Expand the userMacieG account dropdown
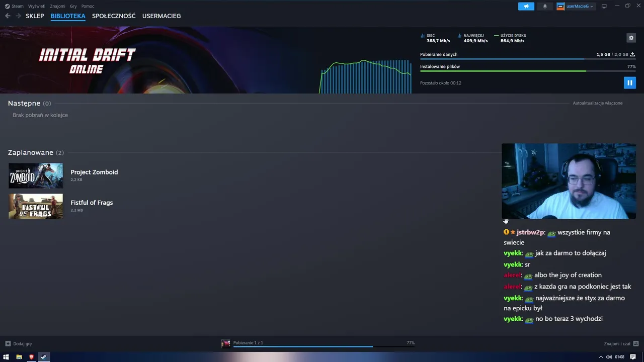Screen dimensions: 644x362 pos(576,6)
